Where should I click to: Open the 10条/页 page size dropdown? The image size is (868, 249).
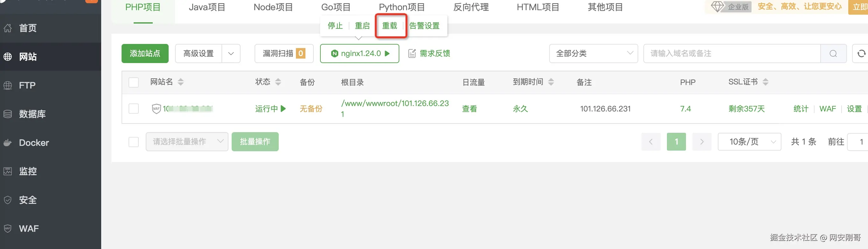click(x=749, y=142)
